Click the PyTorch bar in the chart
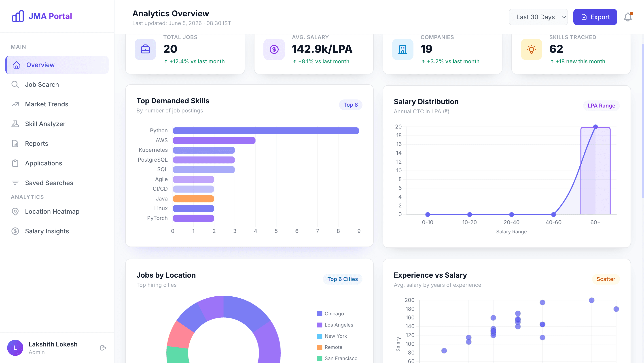 [x=193, y=218]
